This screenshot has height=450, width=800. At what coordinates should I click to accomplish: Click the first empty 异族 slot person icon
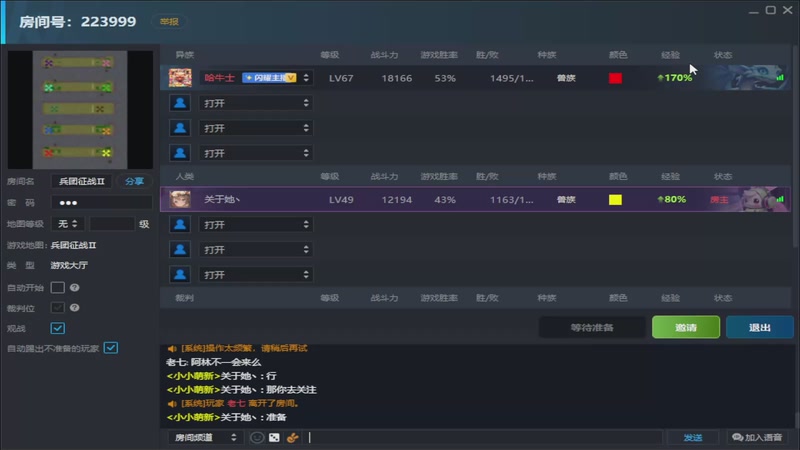(180, 103)
